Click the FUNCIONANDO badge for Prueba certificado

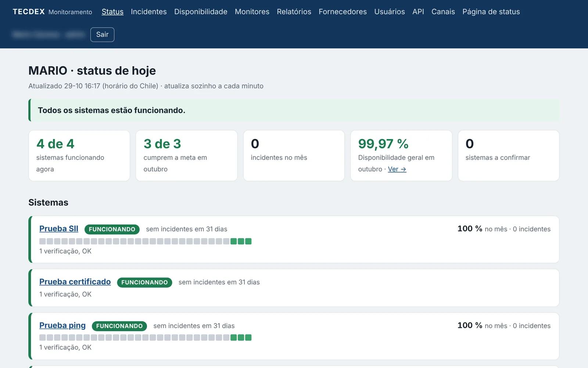pyautogui.click(x=144, y=282)
